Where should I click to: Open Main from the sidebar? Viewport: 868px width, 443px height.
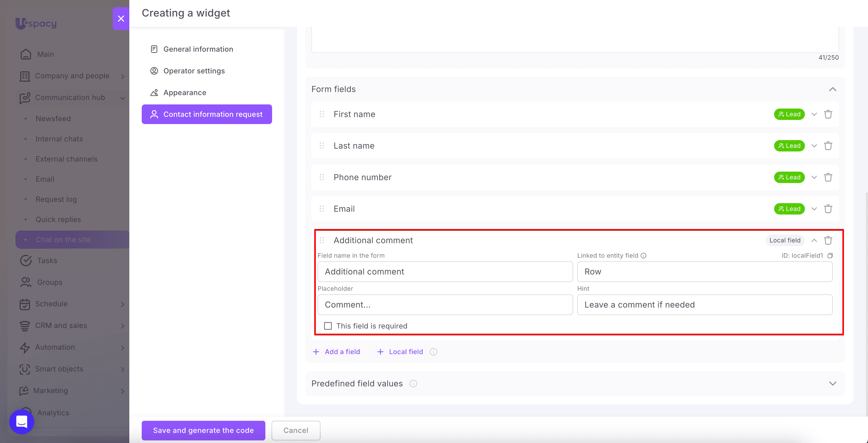[x=37, y=54]
